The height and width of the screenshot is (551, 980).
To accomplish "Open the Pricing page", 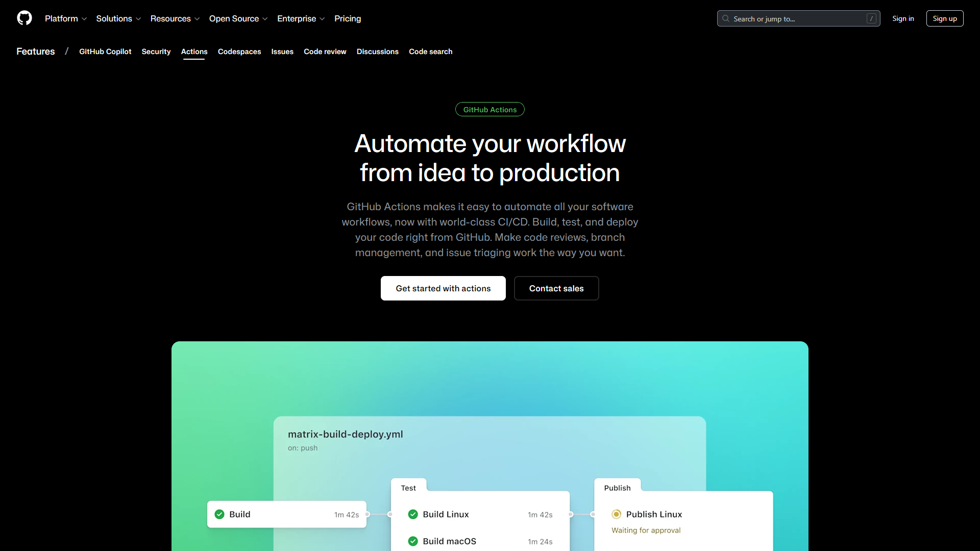I will 348,18.
